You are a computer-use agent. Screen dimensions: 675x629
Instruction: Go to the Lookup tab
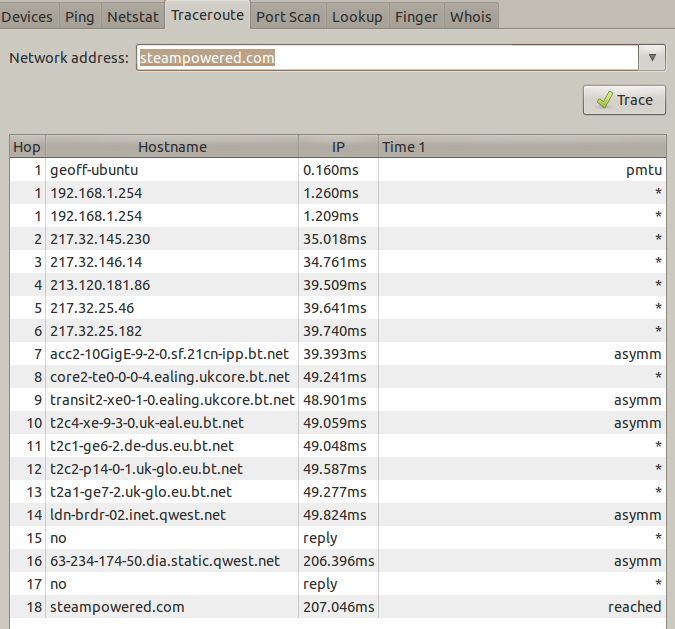pyautogui.click(x=357, y=16)
